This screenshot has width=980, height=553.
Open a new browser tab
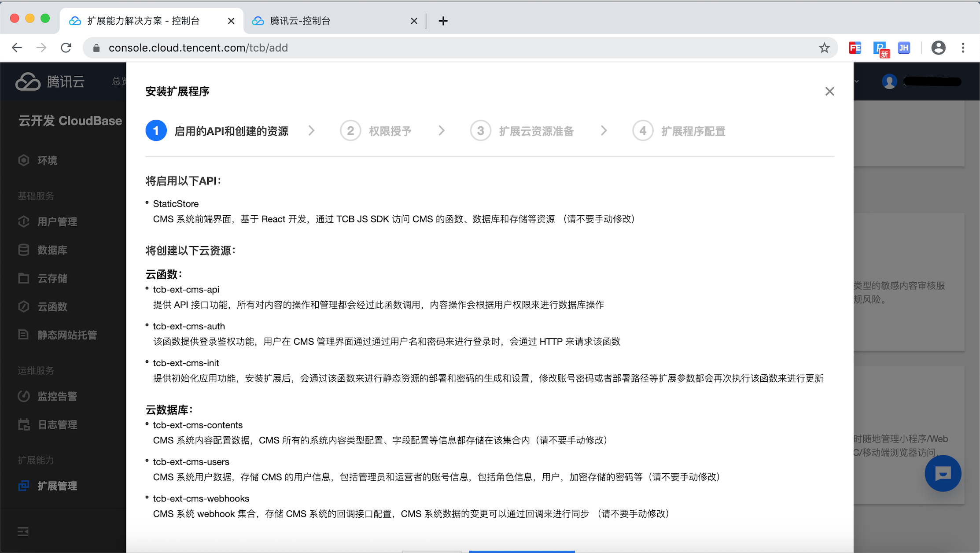443,21
